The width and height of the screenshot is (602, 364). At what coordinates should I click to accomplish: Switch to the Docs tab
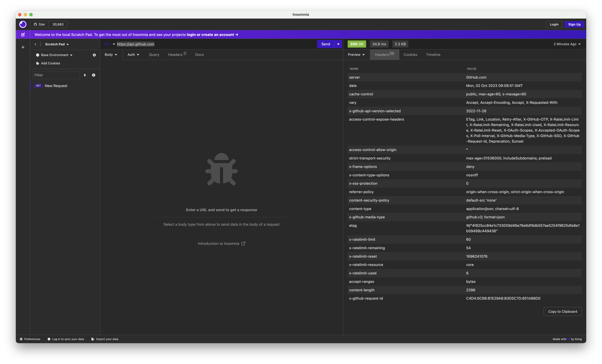click(x=199, y=55)
